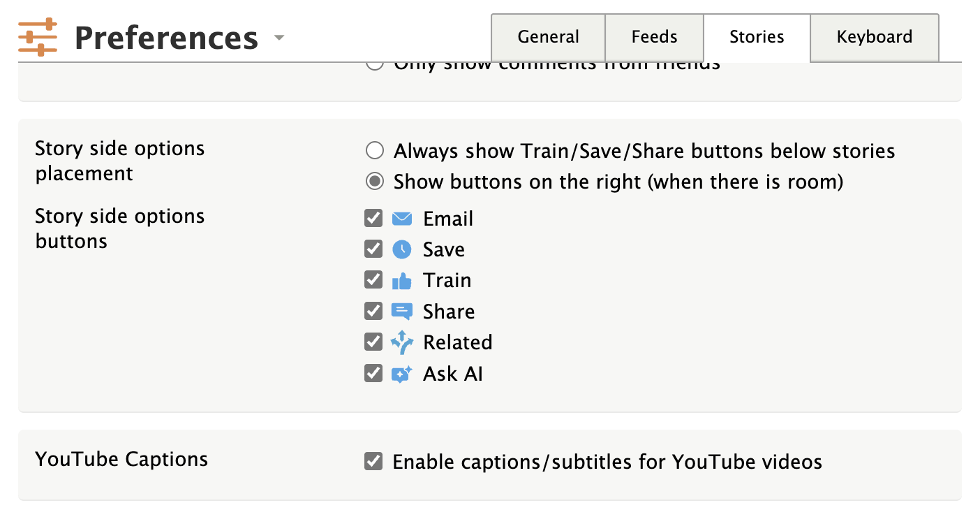980x510 pixels.
Task: Uncheck the Share button checkbox
Action: pos(373,312)
